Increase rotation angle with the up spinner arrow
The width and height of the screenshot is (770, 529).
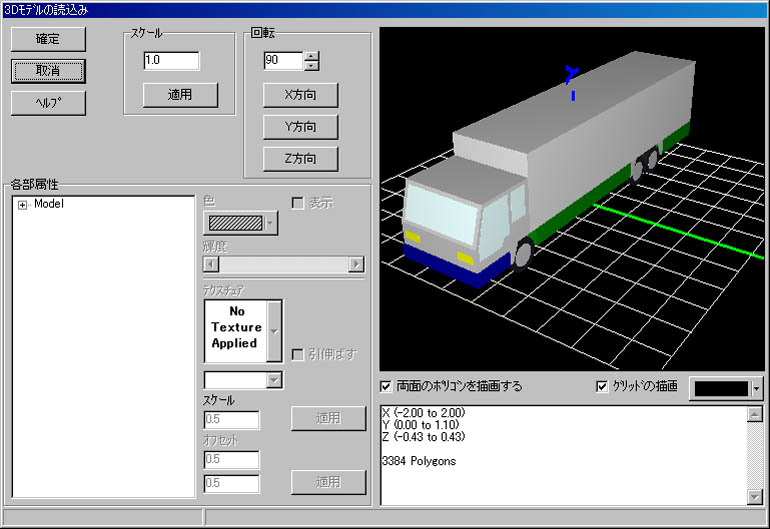tap(311, 56)
